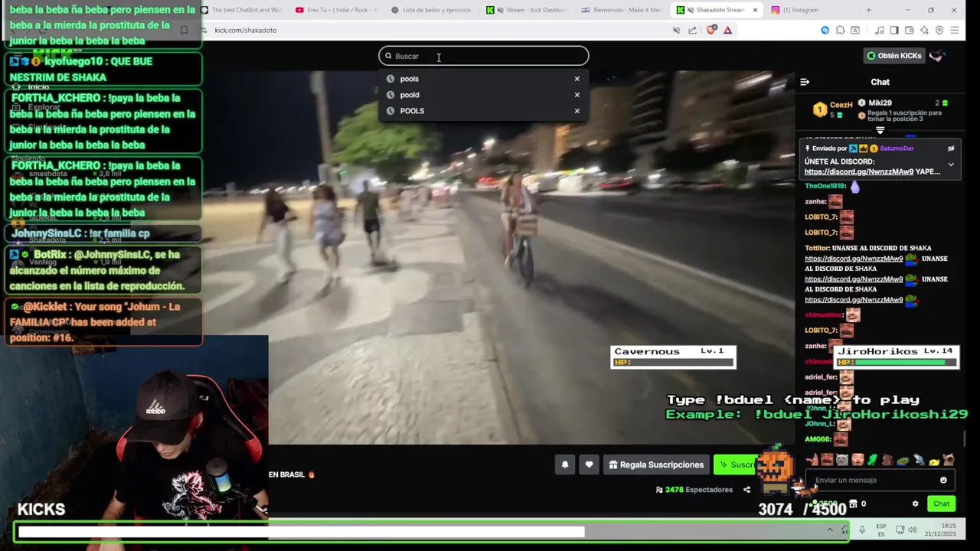The height and width of the screenshot is (551, 980).
Task: Switch to the 'Lista de bailes y ejercicios' tab
Action: [x=431, y=10]
